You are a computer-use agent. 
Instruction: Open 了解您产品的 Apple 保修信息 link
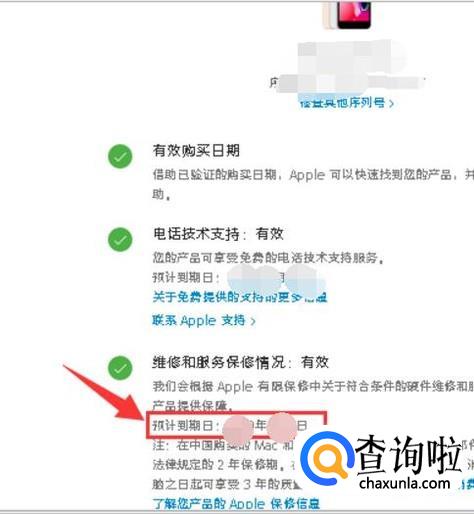coord(236,504)
